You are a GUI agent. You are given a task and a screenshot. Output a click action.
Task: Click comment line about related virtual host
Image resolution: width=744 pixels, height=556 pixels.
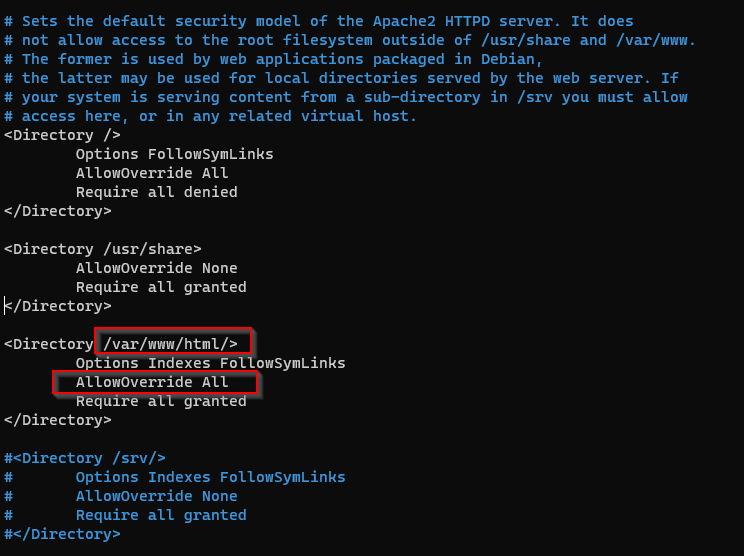tap(210, 116)
